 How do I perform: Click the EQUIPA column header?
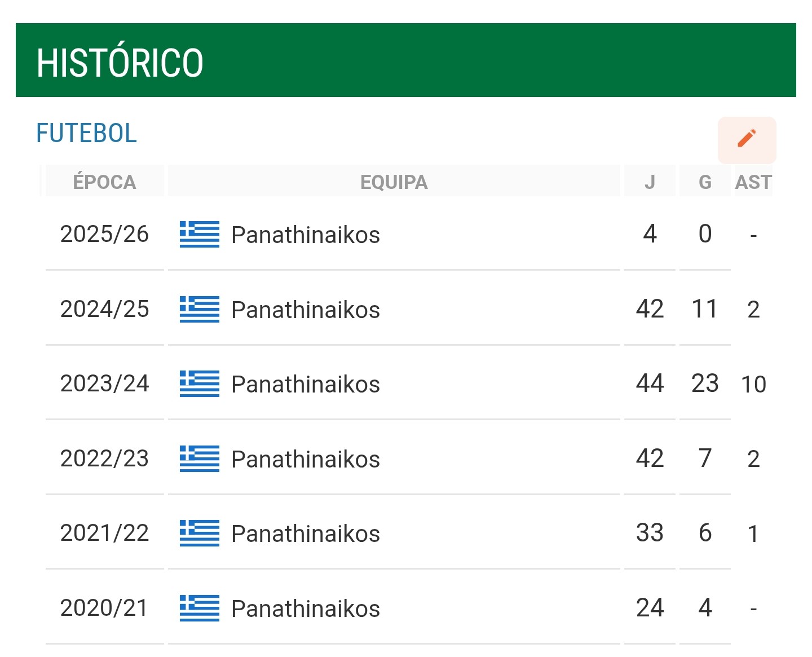pyautogui.click(x=394, y=182)
